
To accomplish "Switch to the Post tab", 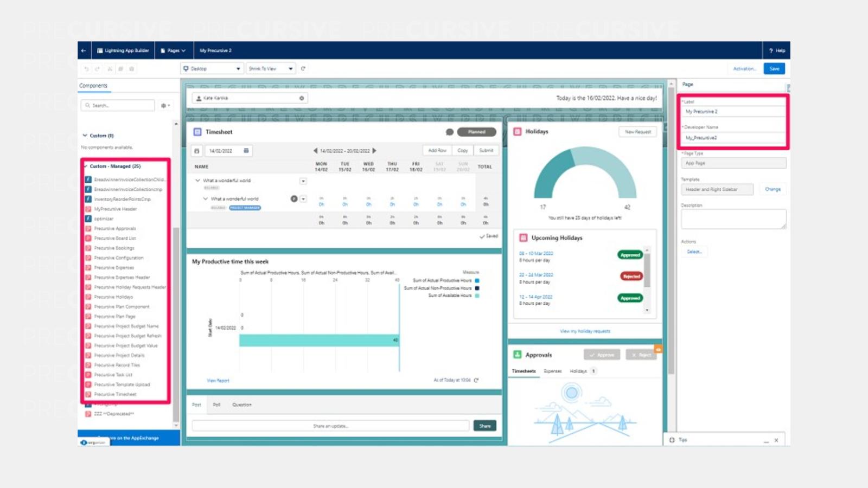I will pos(196,404).
